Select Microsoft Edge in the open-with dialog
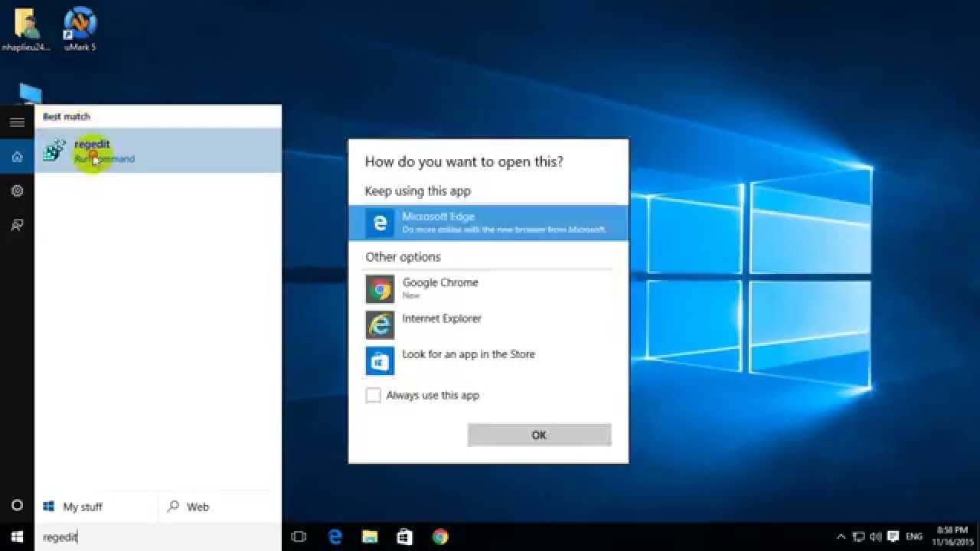Viewport: 980px width, 551px height. (488, 223)
